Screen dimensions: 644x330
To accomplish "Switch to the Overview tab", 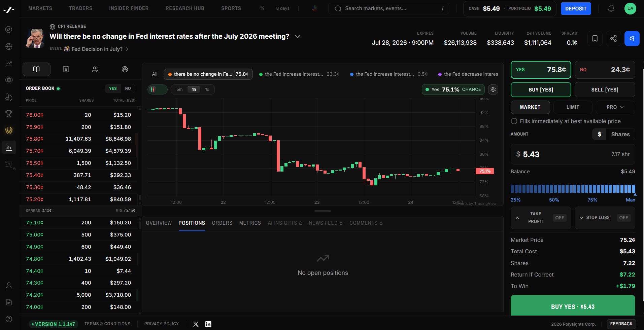I will coord(159,223).
